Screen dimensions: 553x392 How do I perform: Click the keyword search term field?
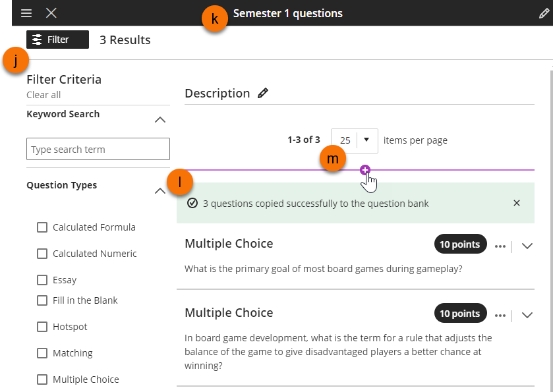click(98, 150)
